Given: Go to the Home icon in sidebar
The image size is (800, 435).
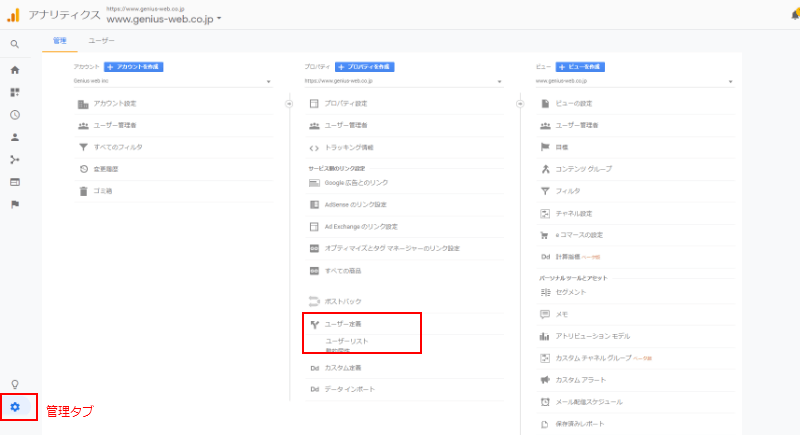Looking at the screenshot, I should click(x=15, y=70).
